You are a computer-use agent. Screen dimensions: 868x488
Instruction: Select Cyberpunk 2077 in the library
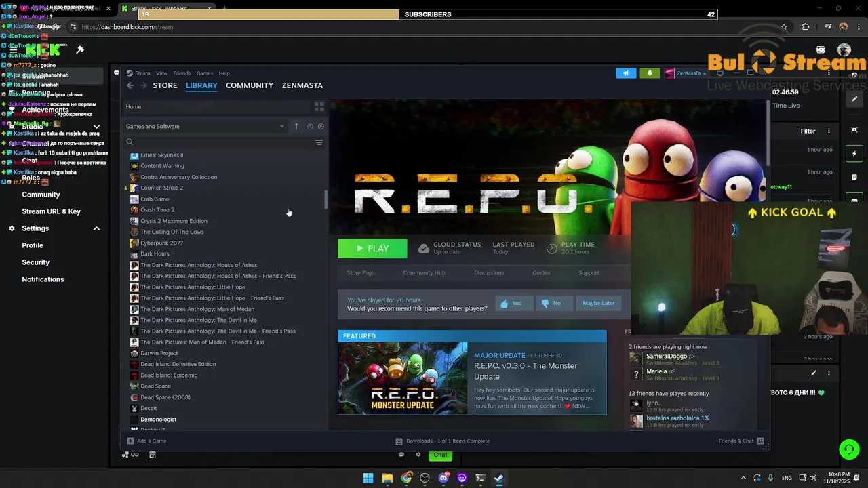coord(161,243)
